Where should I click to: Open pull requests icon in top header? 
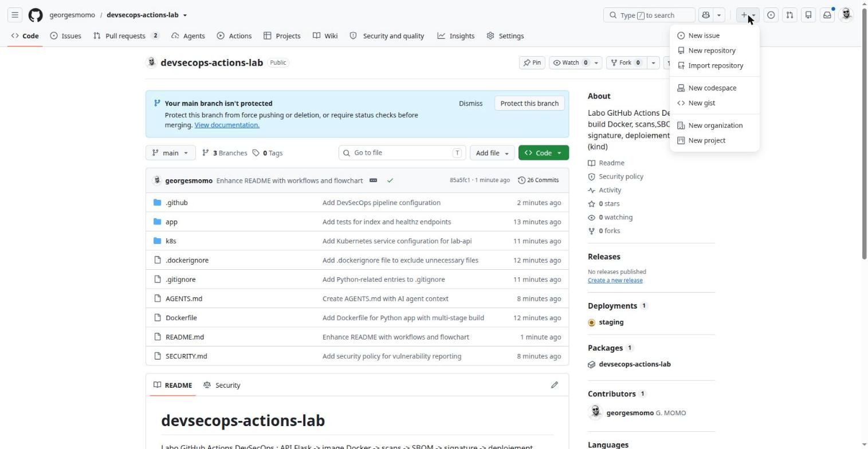(x=790, y=15)
